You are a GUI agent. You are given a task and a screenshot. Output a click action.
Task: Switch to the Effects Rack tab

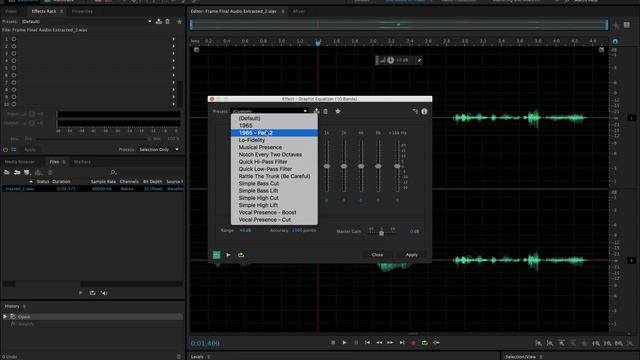point(44,11)
